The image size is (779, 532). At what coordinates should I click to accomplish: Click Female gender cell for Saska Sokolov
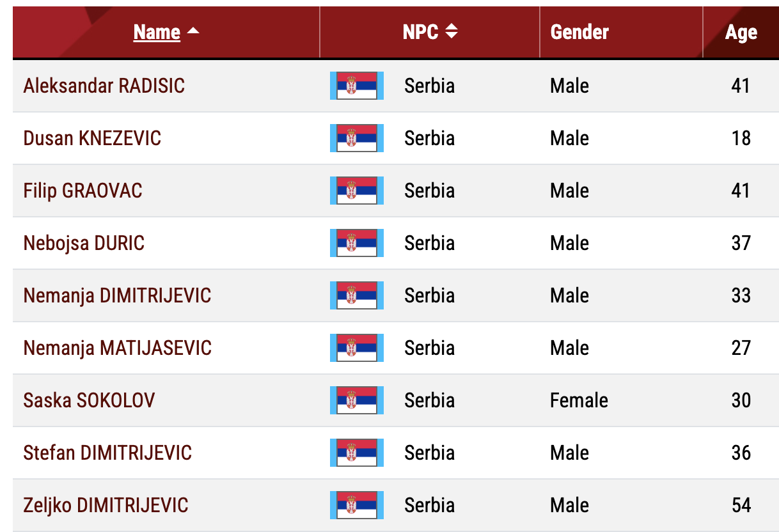(579, 400)
